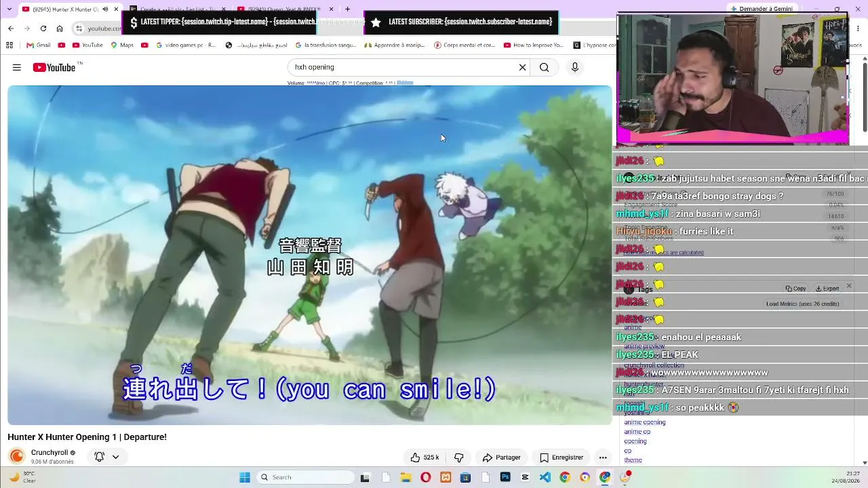Launch Opera from the taskbar

coord(425,477)
